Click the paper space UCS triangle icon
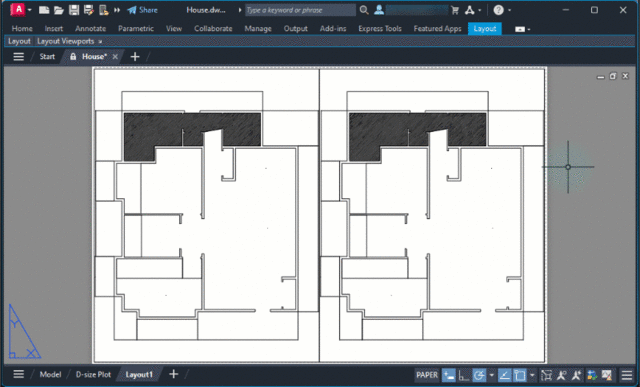Viewport: 640px width, 387px height. pos(24,331)
